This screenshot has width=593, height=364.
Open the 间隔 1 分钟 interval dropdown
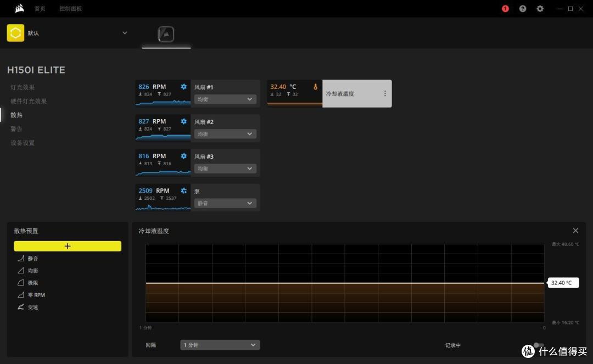point(220,345)
